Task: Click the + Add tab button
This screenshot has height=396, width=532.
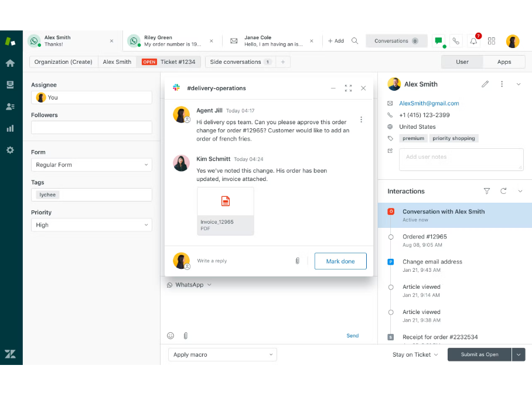Action: (336, 41)
